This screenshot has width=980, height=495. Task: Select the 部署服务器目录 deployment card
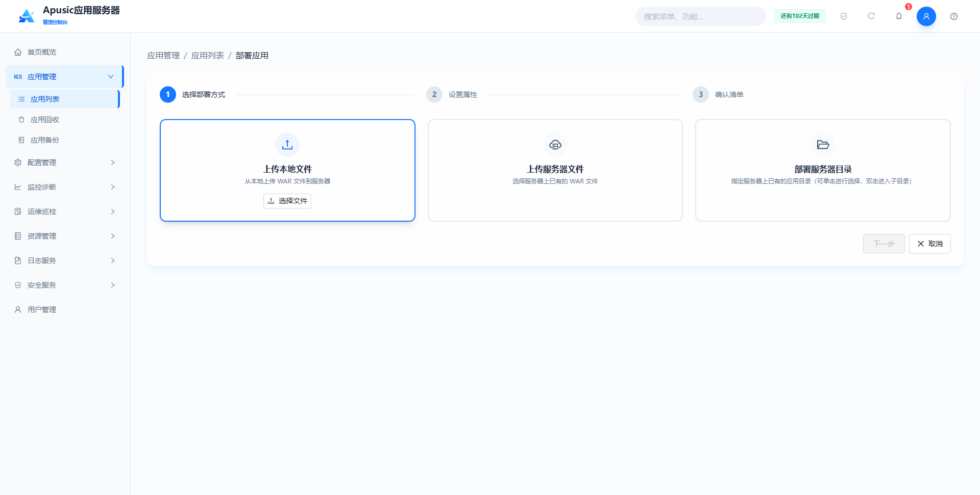click(823, 170)
